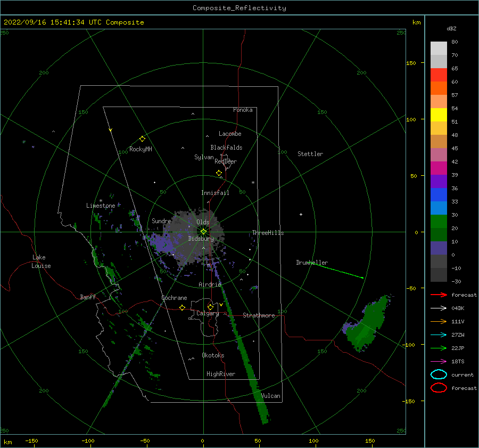Image resolution: width=479 pixels, height=448 pixels.
Task: Click the yellow diamond marker above Calgary
Action: (x=210, y=307)
